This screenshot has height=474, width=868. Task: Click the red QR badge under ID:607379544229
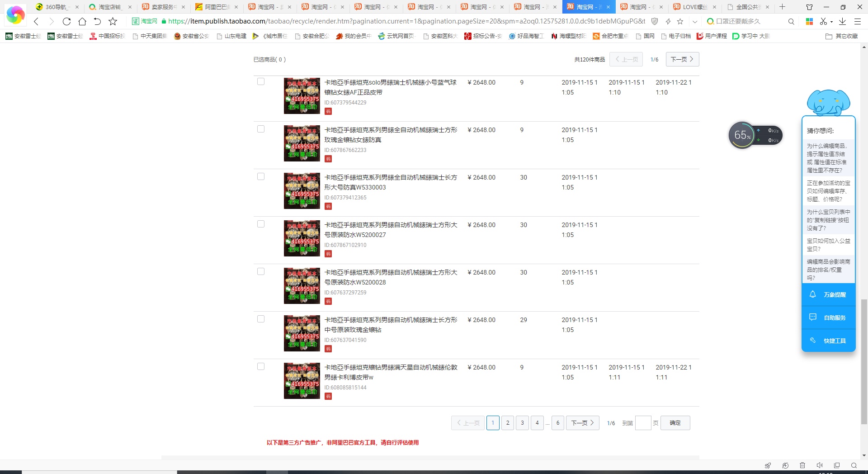point(328,111)
